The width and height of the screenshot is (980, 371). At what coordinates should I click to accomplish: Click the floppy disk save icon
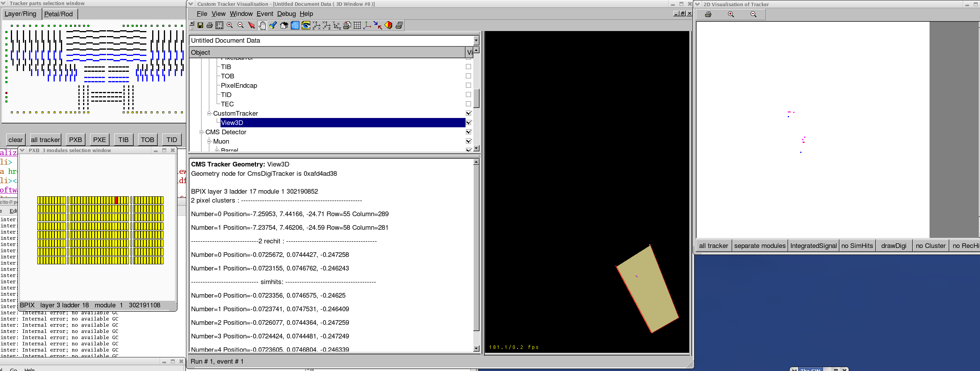[x=200, y=26]
